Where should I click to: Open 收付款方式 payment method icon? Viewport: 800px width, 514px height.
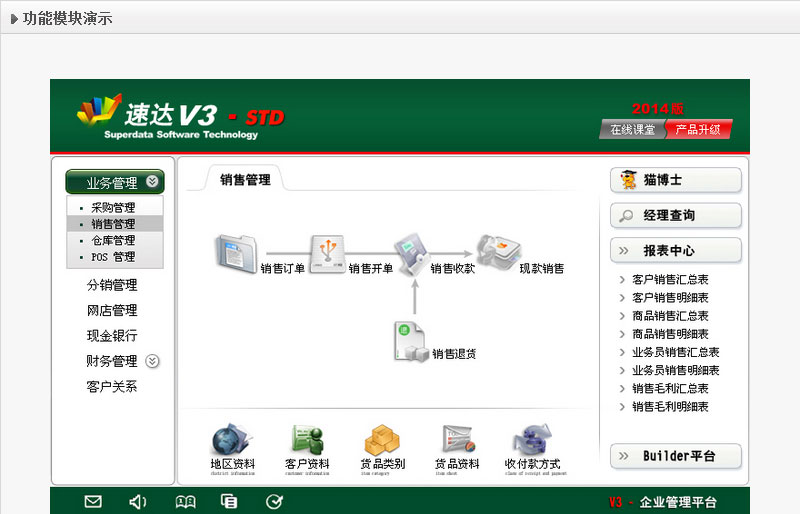pos(534,441)
